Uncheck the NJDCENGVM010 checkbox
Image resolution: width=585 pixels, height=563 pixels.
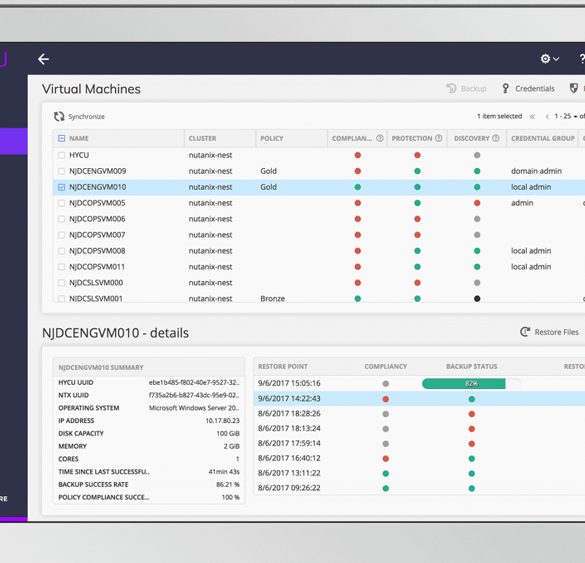[62, 187]
